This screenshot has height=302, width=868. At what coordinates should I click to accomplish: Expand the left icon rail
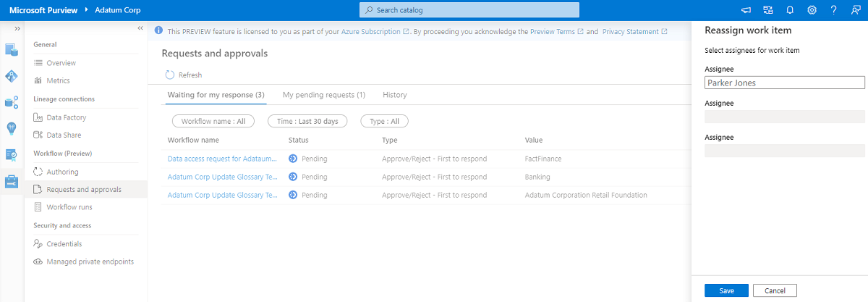17,28
